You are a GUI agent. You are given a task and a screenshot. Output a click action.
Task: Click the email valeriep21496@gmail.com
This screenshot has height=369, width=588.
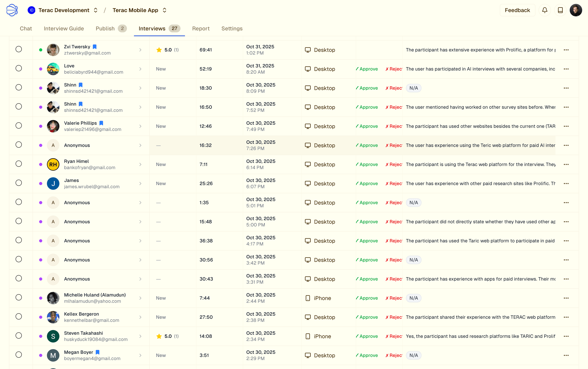tap(93, 129)
